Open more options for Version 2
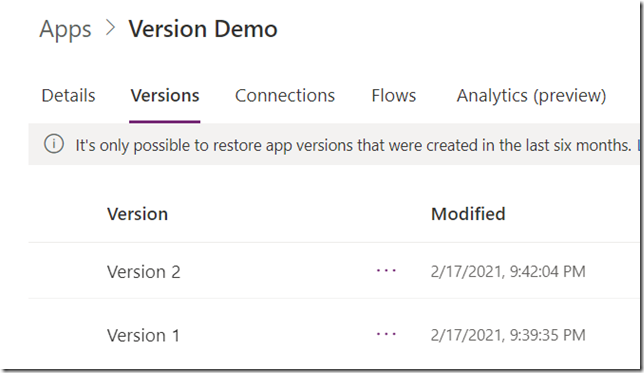The height and width of the screenshot is (373, 644). click(386, 271)
